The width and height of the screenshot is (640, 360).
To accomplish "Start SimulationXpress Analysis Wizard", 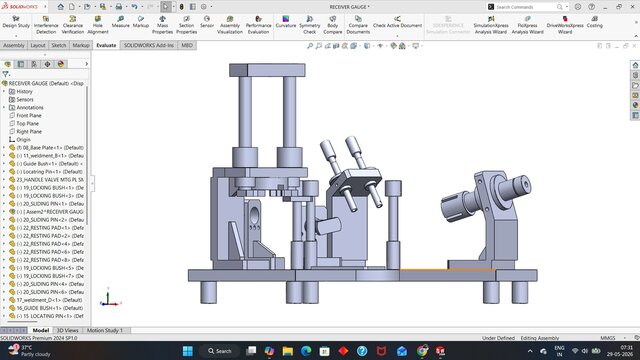I will pos(491,25).
